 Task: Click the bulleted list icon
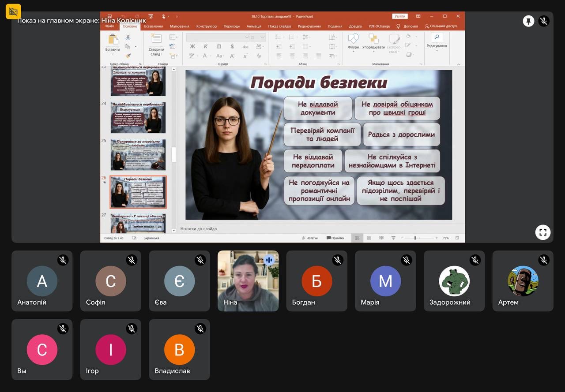coord(279,37)
